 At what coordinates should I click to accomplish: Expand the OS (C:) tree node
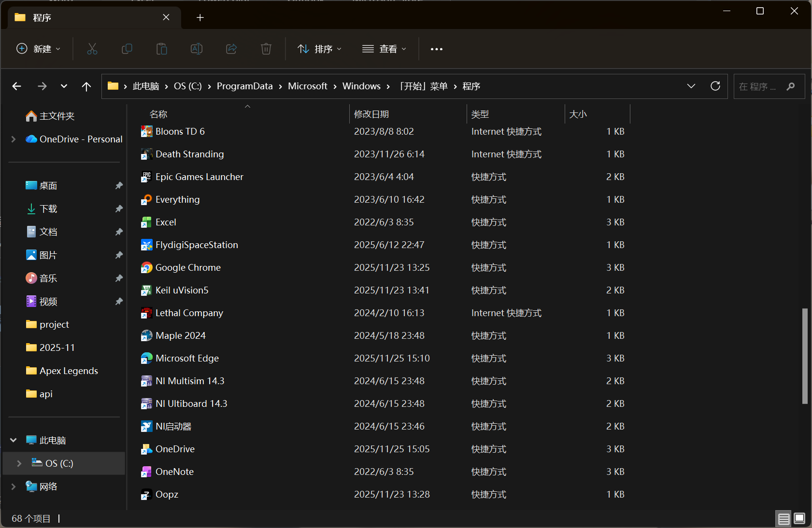(x=19, y=463)
